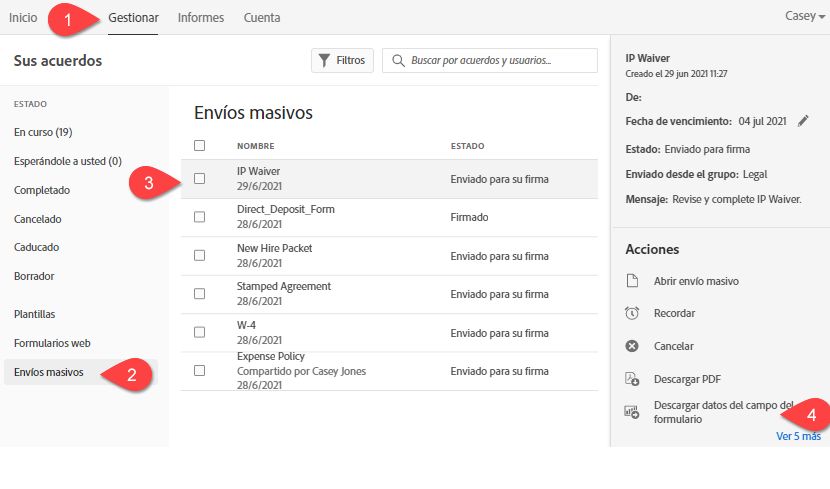Expand actions with Ver 5 más
Image resolution: width=830 pixels, height=489 pixels.
(x=798, y=436)
